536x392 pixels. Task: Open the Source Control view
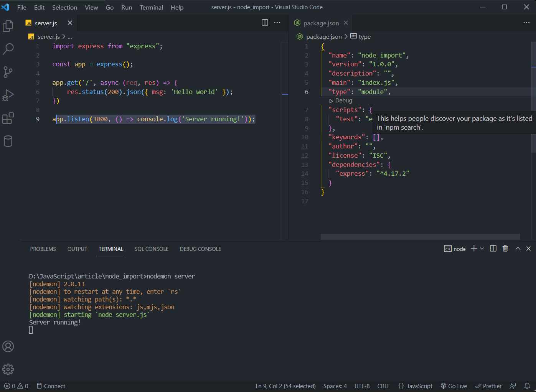point(8,72)
